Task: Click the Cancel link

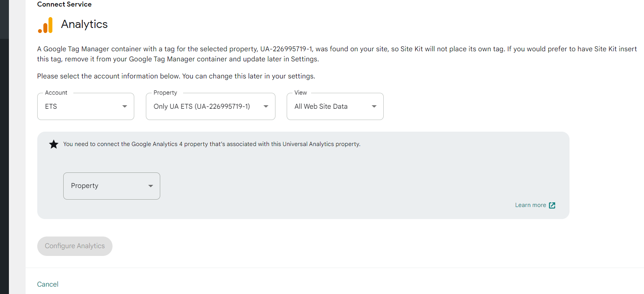Action: coord(47,284)
